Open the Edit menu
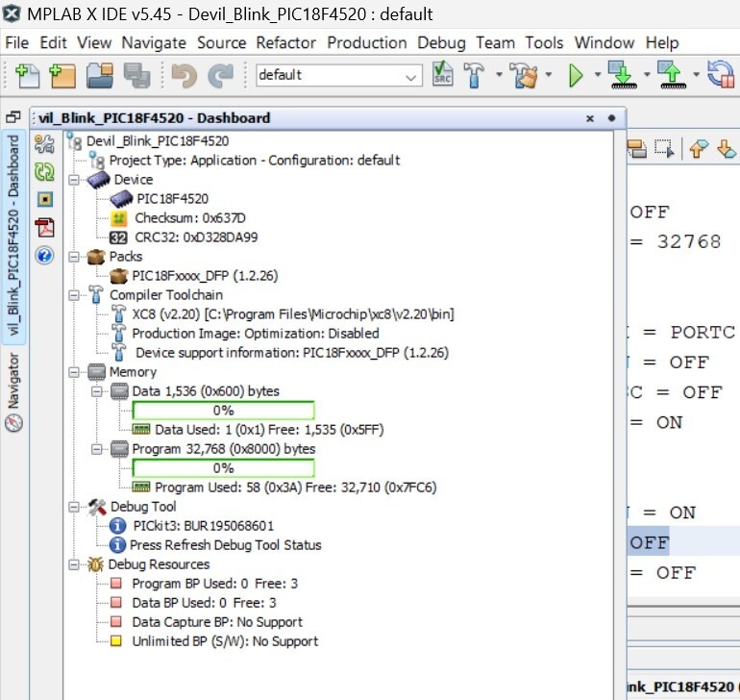Image resolution: width=740 pixels, height=700 pixels. click(53, 43)
